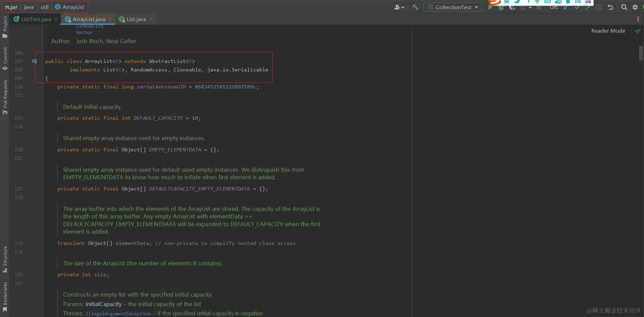Screen dimensions: 644x317
Task: Click the DEFAULT_CAPACITY constant name
Action: 158,118
